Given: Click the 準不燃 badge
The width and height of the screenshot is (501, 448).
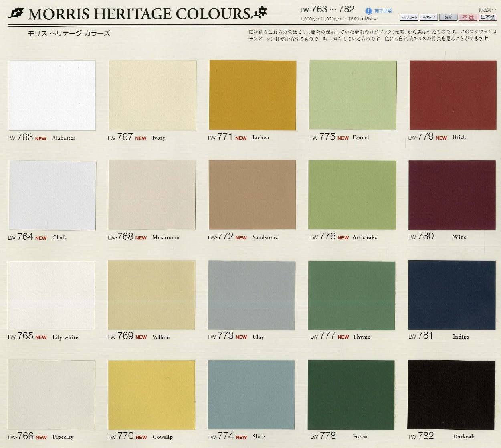Looking at the screenshot, I should coord(487,18).
